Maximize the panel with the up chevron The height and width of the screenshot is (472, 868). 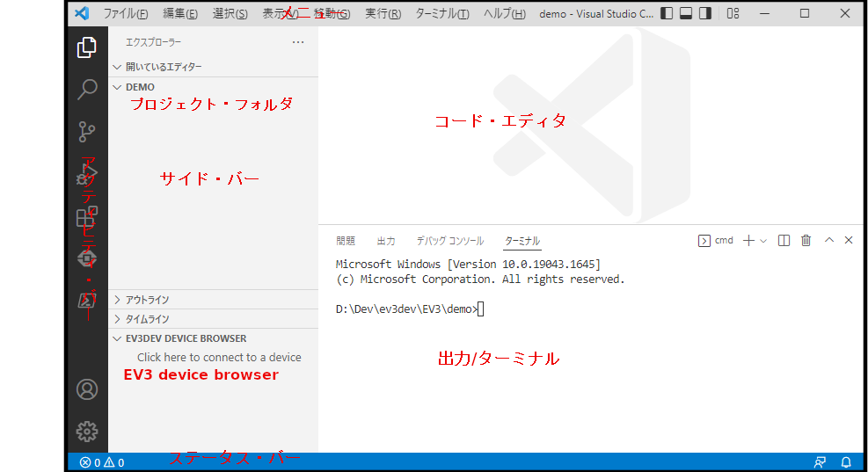pos(829,240)
